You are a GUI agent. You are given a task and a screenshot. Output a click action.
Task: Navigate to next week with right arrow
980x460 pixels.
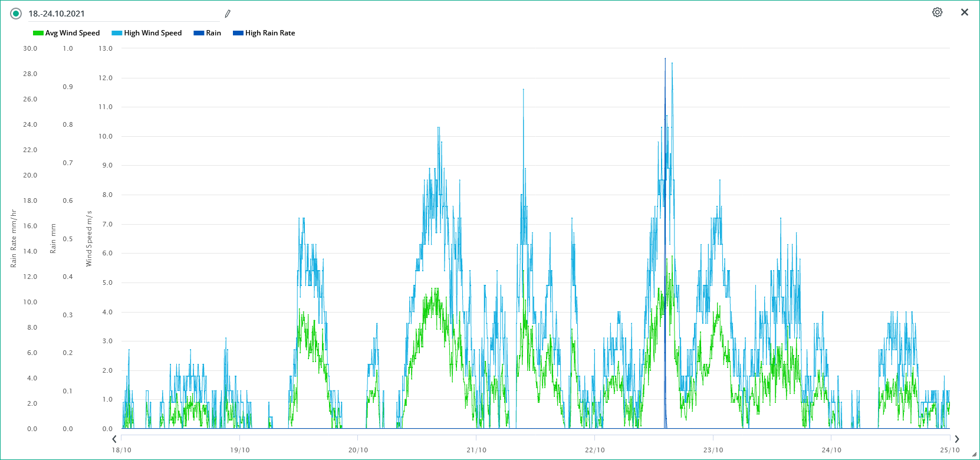[957, 439]
